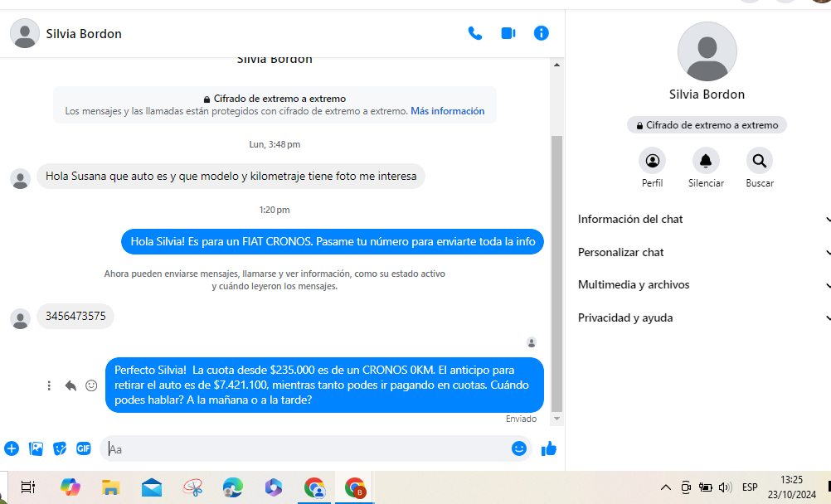Mute the chat with Silenciar bell
The image size is (831, 504).
pos(706,161)
